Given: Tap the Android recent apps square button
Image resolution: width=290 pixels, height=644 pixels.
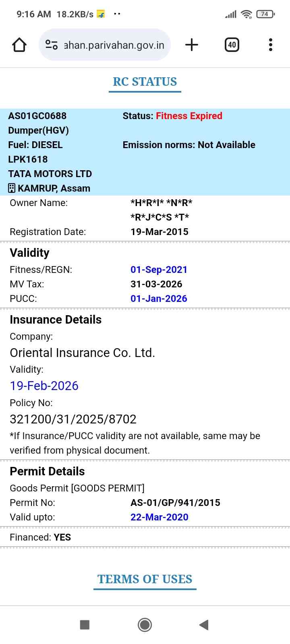Looking at the screenshot, I should 85,625.
